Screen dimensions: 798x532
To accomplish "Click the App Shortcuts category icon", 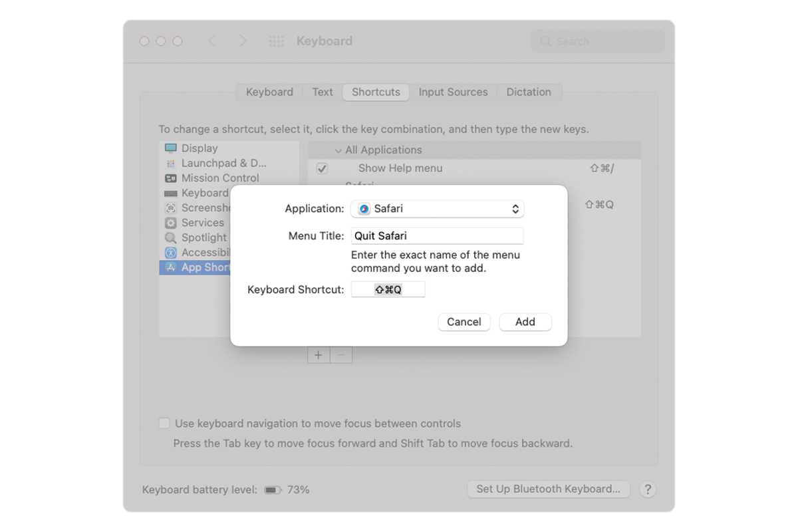I will 171,267.
